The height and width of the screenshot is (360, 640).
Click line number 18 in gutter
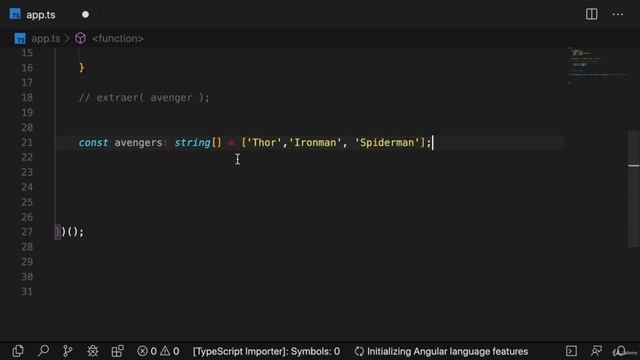tap(27, 98)
